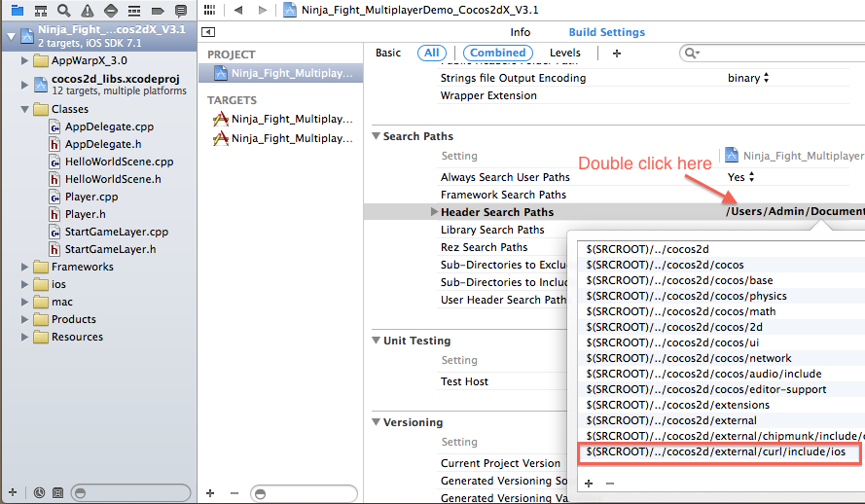Open AppDelegate.cpp file
This screenshot has height=504, width=865.
click(101, 126)
